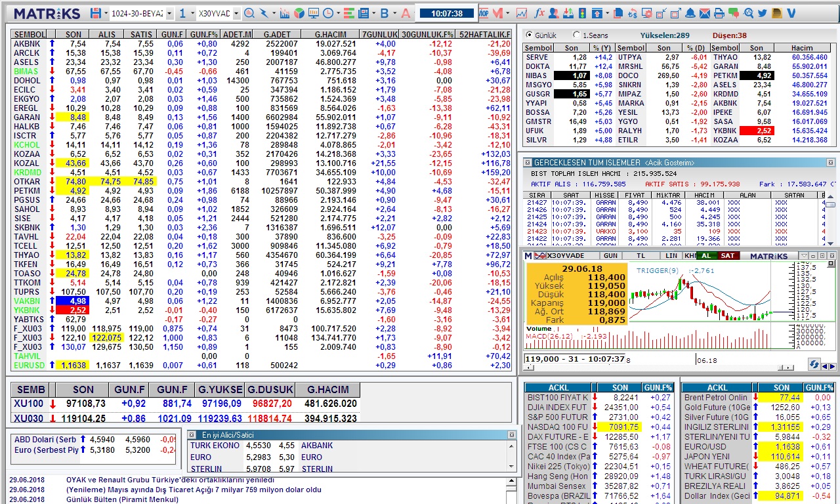Click the VIOP toolbar icon
The height and width of the screenshot is (504, 840).
coord(483,13)
